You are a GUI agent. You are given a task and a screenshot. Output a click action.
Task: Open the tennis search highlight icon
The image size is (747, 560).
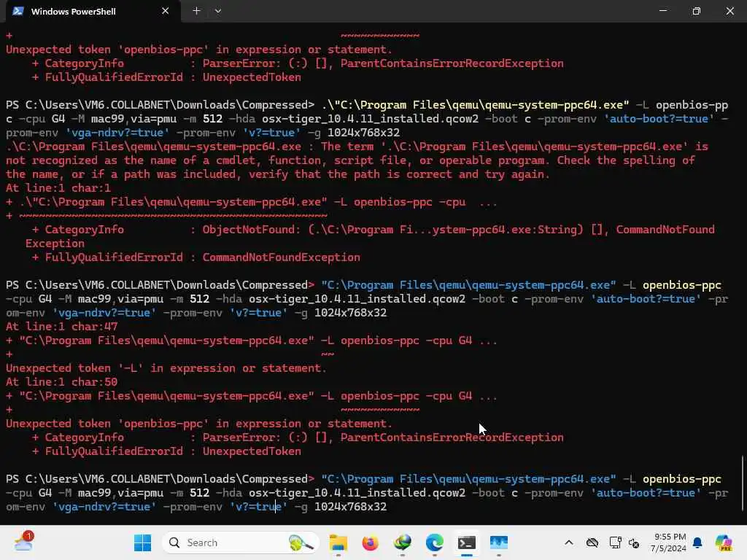301,542
